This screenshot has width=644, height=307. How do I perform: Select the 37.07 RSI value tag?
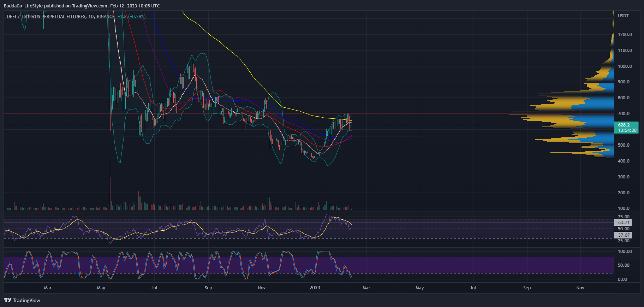(x=623, y=235)
